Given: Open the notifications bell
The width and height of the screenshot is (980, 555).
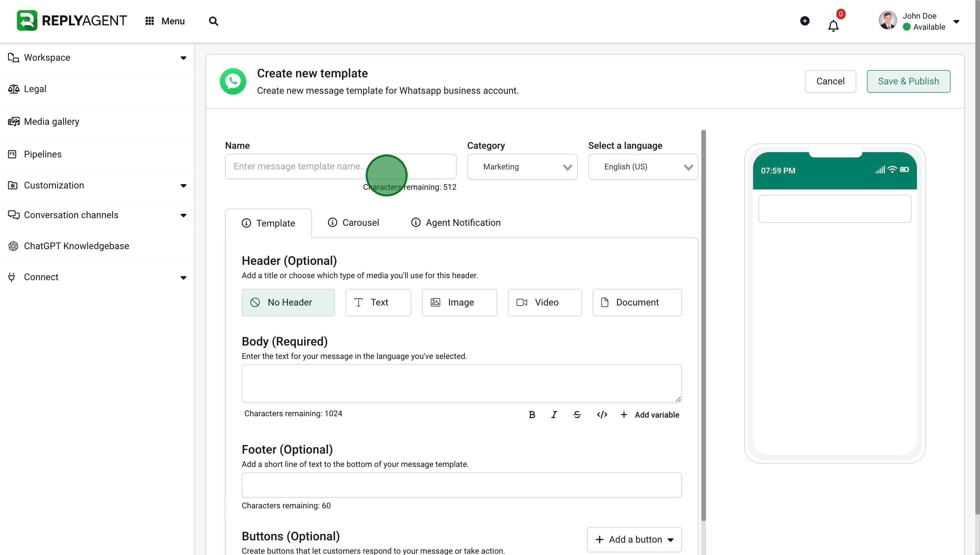Looking at the screenshot, I should click(x=833, y=26).
